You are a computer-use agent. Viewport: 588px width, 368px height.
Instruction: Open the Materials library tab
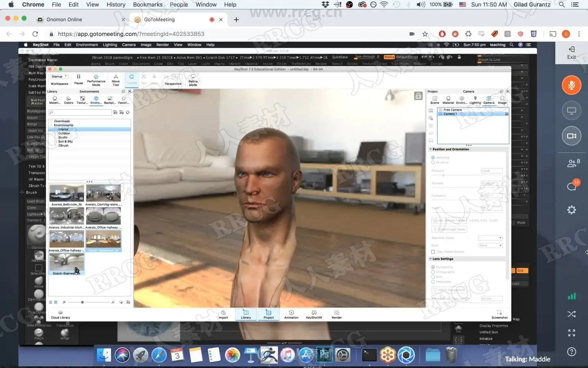55,100
